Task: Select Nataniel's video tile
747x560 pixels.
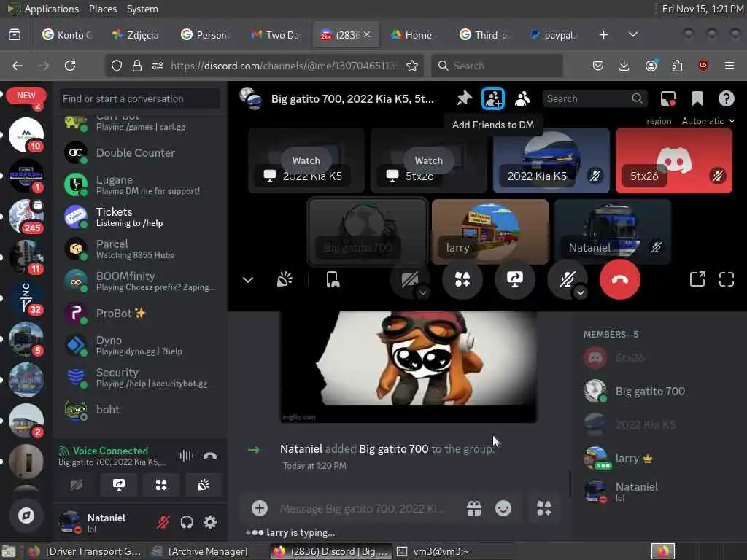Action: [x=612, y=231]
